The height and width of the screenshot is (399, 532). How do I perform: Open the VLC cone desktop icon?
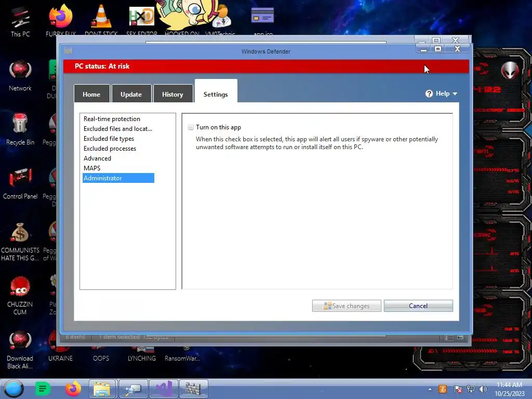[101, 20]
